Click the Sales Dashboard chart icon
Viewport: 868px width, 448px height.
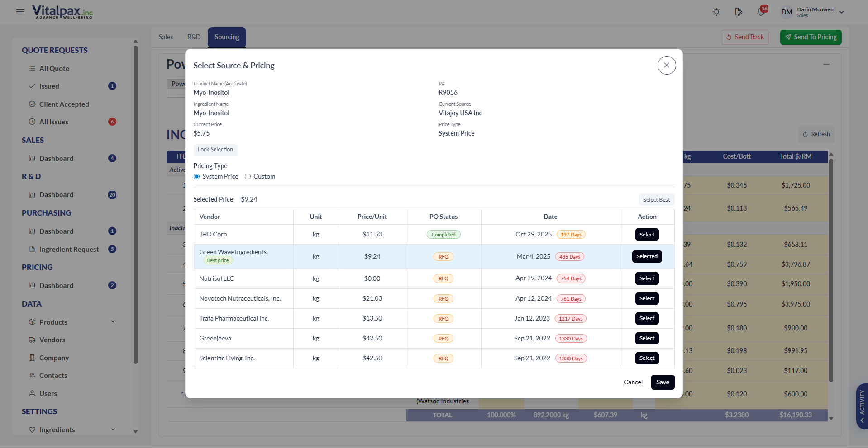pos(32,158)
